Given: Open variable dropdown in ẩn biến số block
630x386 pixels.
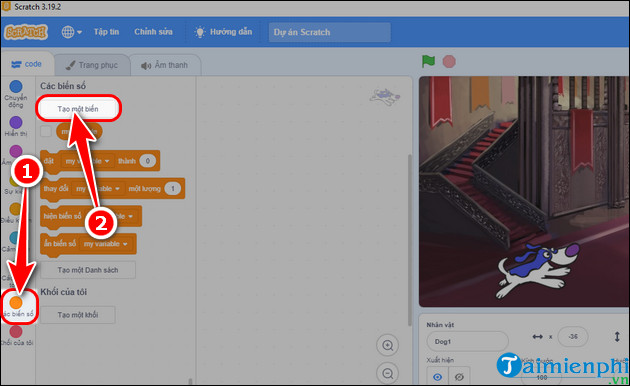Looking at the screenshot, I should 106,244.
